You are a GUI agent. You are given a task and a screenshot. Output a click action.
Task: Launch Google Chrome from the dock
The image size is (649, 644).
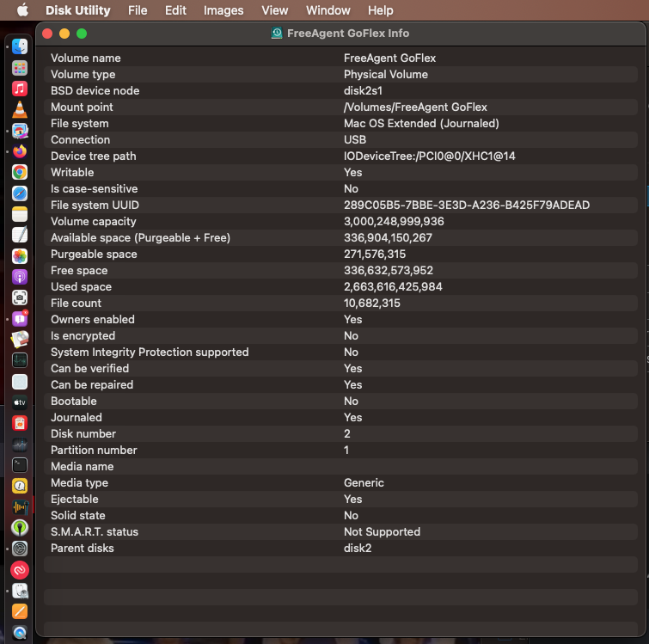point(20,172)
